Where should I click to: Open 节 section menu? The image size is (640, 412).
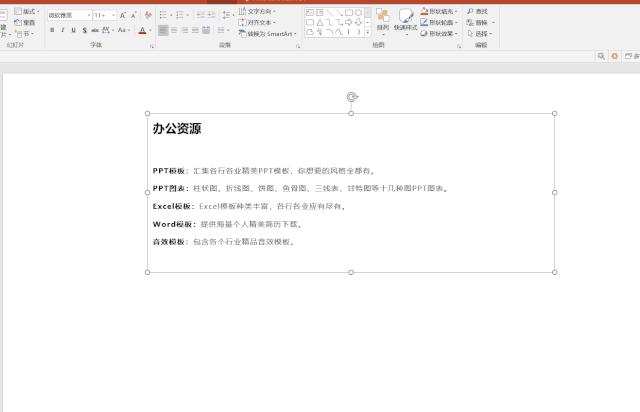24,34
